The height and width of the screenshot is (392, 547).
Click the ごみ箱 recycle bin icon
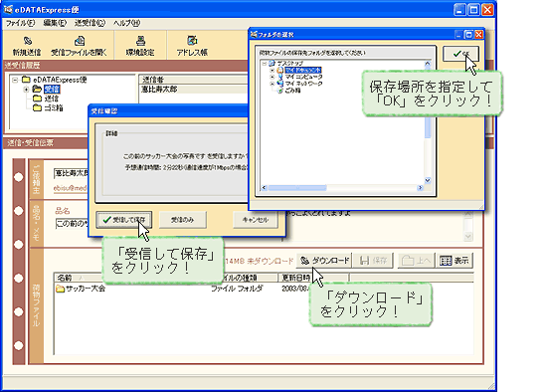[279, 91]
